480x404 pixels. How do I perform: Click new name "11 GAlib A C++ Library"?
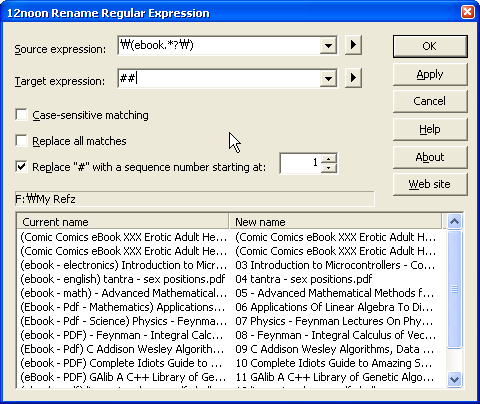335,377
